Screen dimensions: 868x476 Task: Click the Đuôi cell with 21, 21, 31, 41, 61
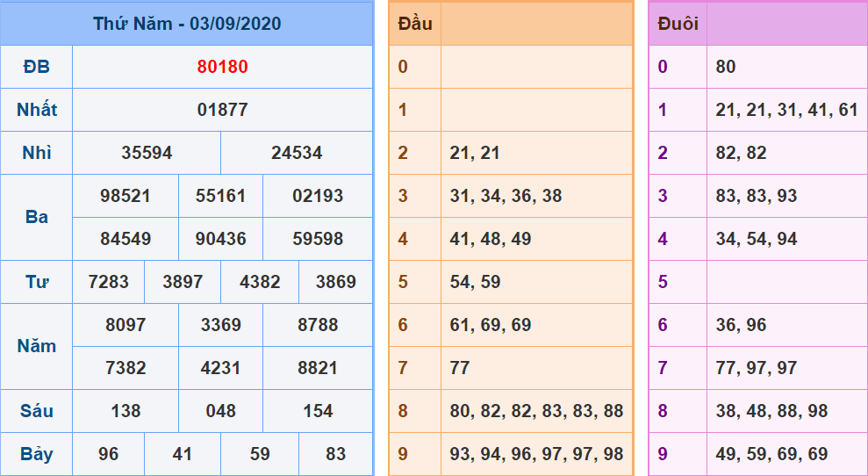tap(786, 110)
